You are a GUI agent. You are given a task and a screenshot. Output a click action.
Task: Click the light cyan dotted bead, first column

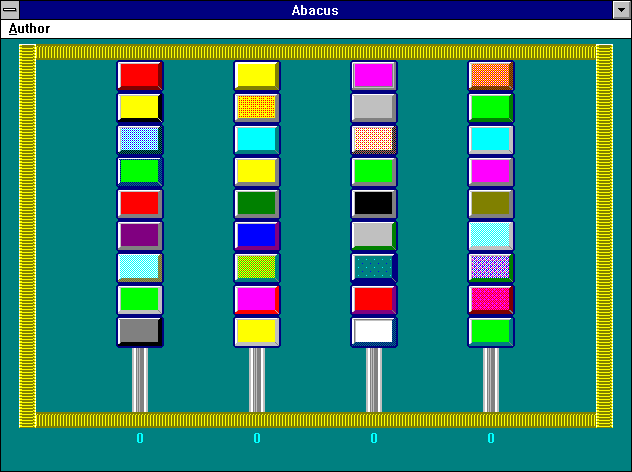point(140,268)
